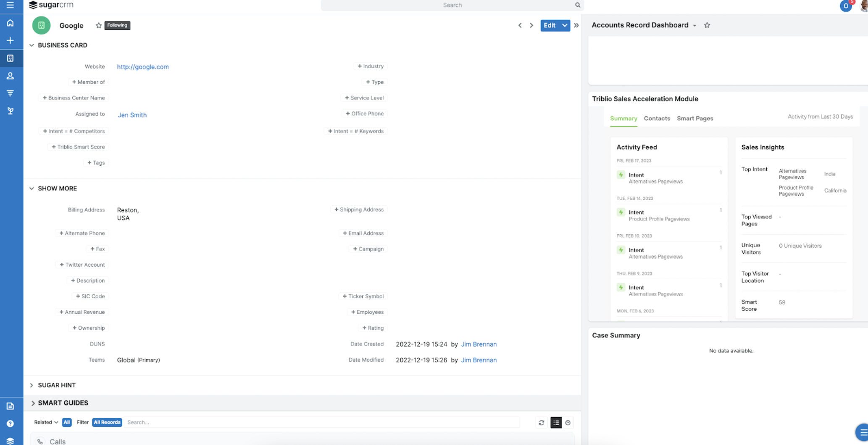Click Feb 14 Intent Product Profile entry
The image size is (868, 445).
[669, 215]
